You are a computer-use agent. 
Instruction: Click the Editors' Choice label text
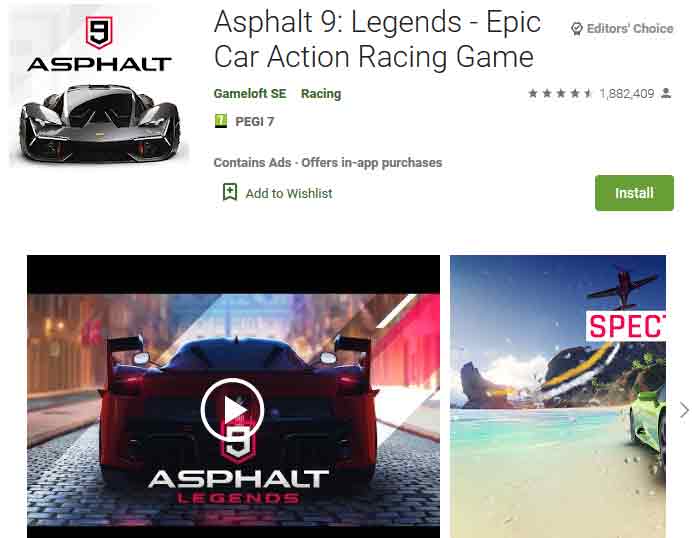tap(630, 29)
